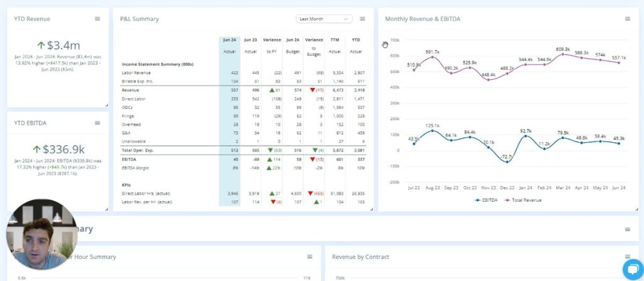Image resolution: width=644 pixels, height=281 pixels.
Task: Open the YTD EBITDA widget hamburger menu
Action: 97,123
